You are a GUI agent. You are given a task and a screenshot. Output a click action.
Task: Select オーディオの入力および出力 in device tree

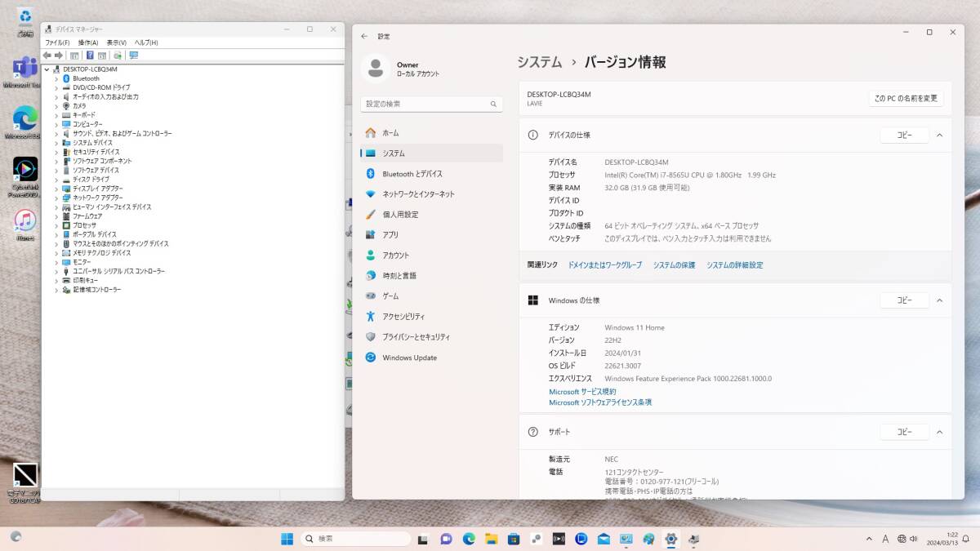pyautogui.click(x=105, y=97)
